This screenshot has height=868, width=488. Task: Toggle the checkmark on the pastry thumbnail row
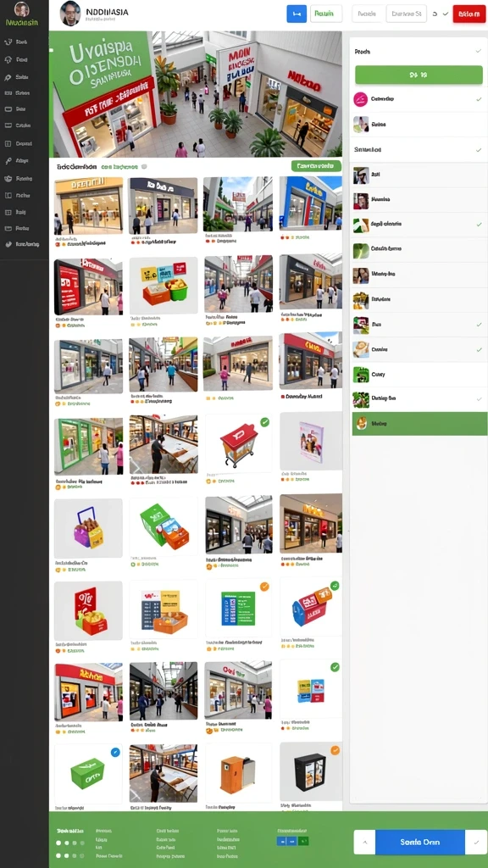click(478, 350)
